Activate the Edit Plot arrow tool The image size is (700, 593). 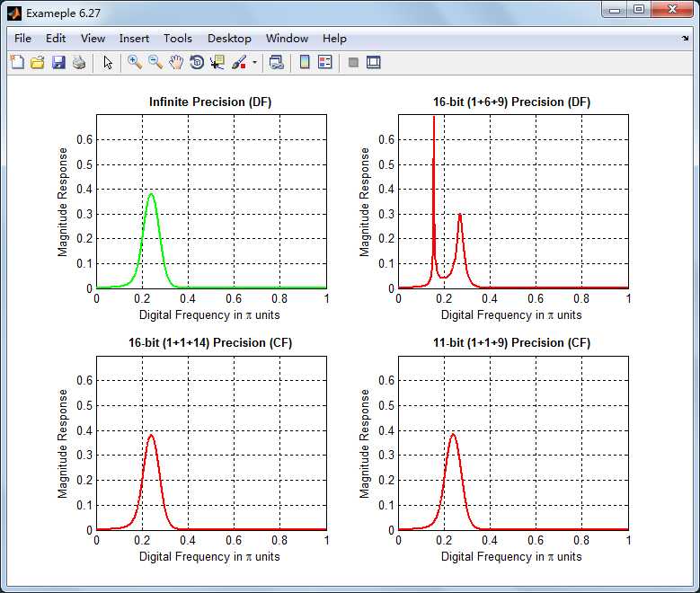point(108,62)
